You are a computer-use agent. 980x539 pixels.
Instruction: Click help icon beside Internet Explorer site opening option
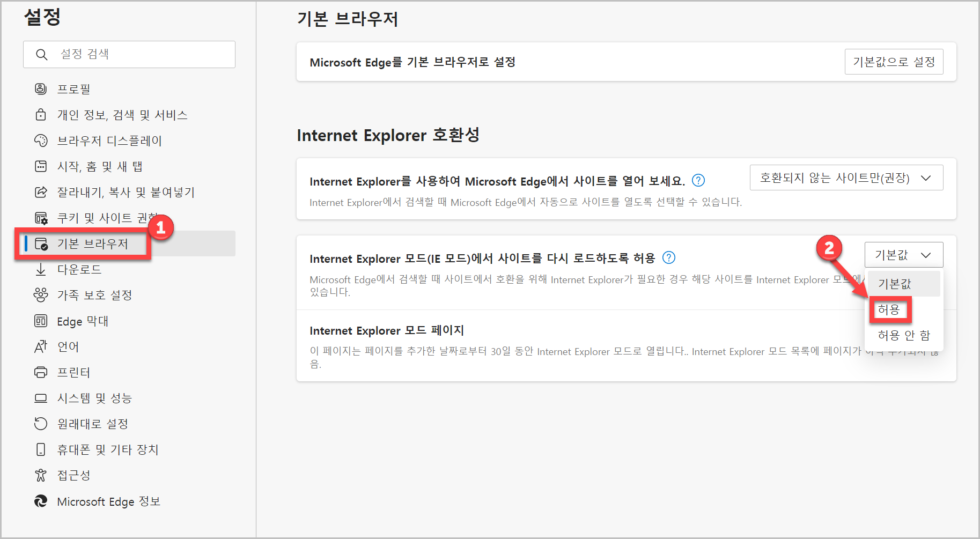698,180
